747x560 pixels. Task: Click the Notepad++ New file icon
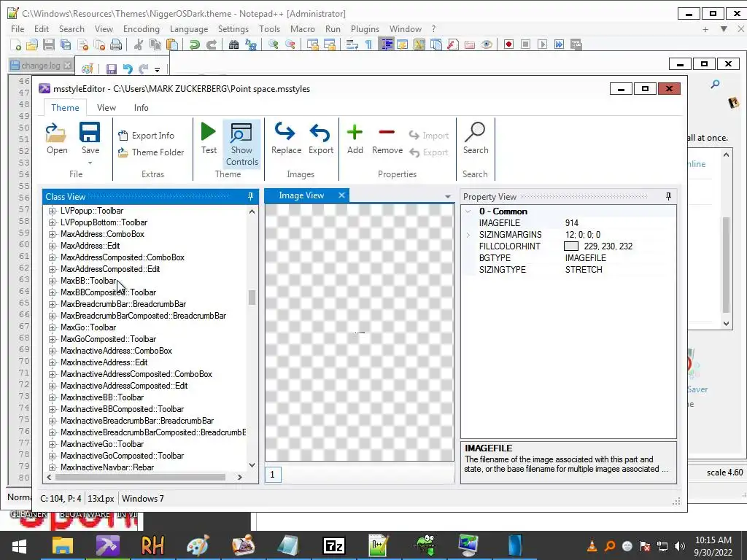coord(16,44)
